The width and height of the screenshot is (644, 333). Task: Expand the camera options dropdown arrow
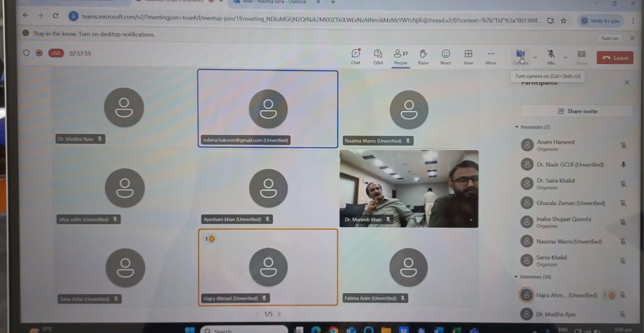point(535,57)
